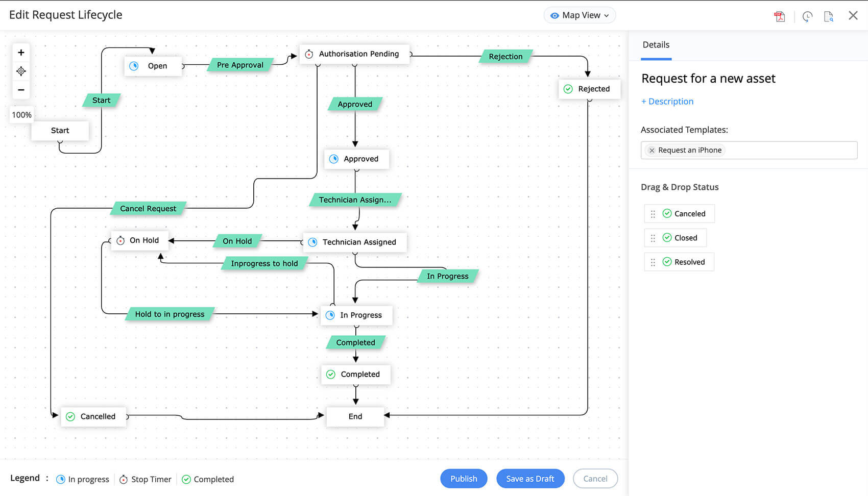Save the lifecycle as a draft

click(530, 478)
